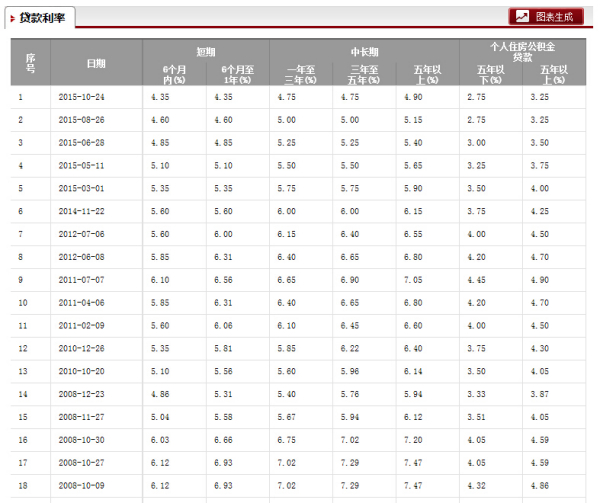This screenshot has width=600, height=503.
Task: Click the 一年至三年(%) column header
Action: tap(301, 74)
